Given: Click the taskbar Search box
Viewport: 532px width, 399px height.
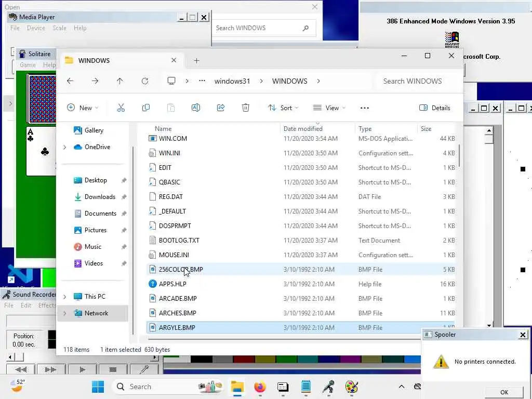Looking at the screenshot, I should point(169,387).
